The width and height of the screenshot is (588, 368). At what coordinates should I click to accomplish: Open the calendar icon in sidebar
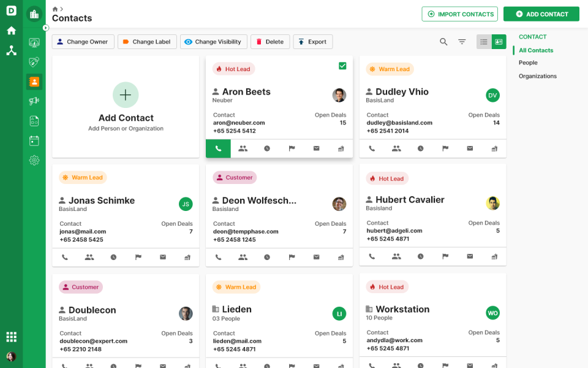[x=34, y=141]
